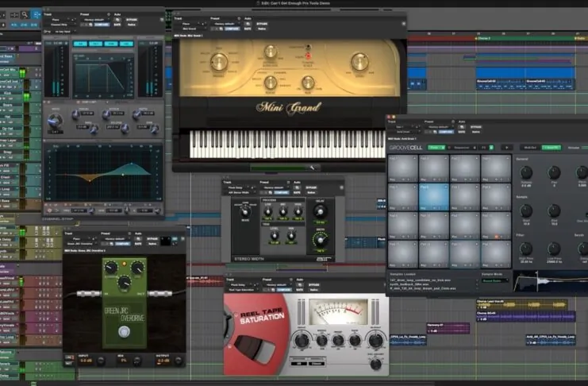Open the GrooveCell Multi-Out tab
This screenshot has height=386, width=588.
(x=530, y=147)
